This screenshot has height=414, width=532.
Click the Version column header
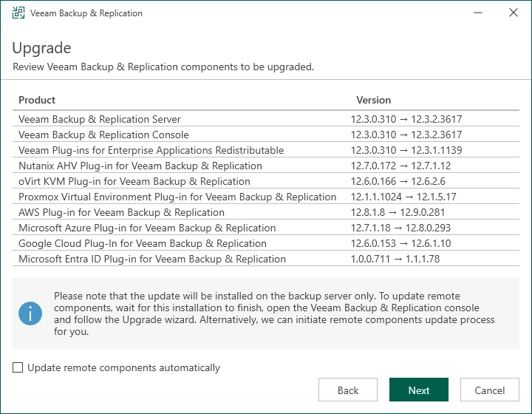click(373, 100)
